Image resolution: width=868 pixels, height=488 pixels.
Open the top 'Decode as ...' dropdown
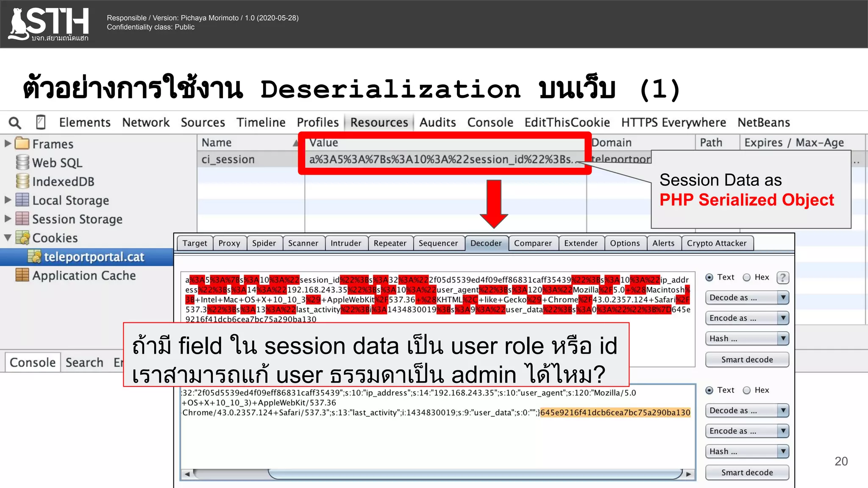tap(747, 298)
